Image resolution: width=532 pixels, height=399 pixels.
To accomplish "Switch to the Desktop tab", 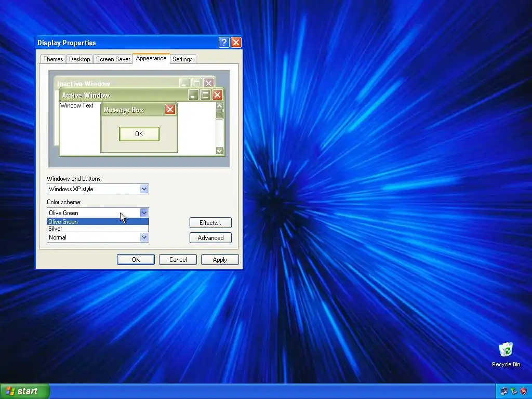I will (79, 59).
